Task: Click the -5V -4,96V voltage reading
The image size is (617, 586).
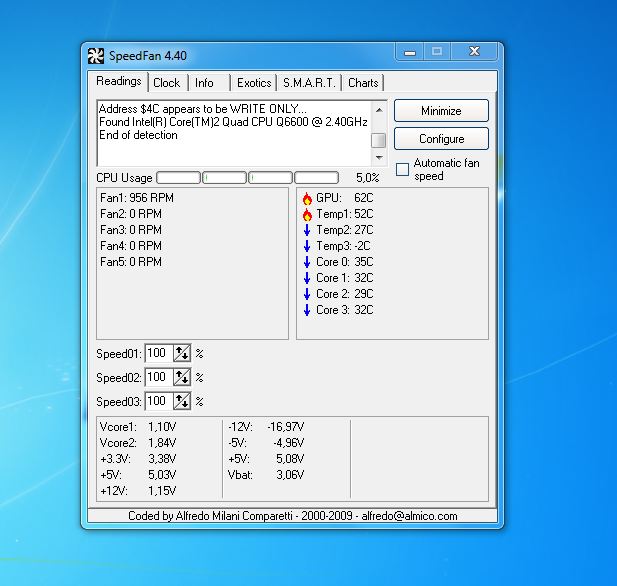Action: pyautogui.click(x=266, y=443)
